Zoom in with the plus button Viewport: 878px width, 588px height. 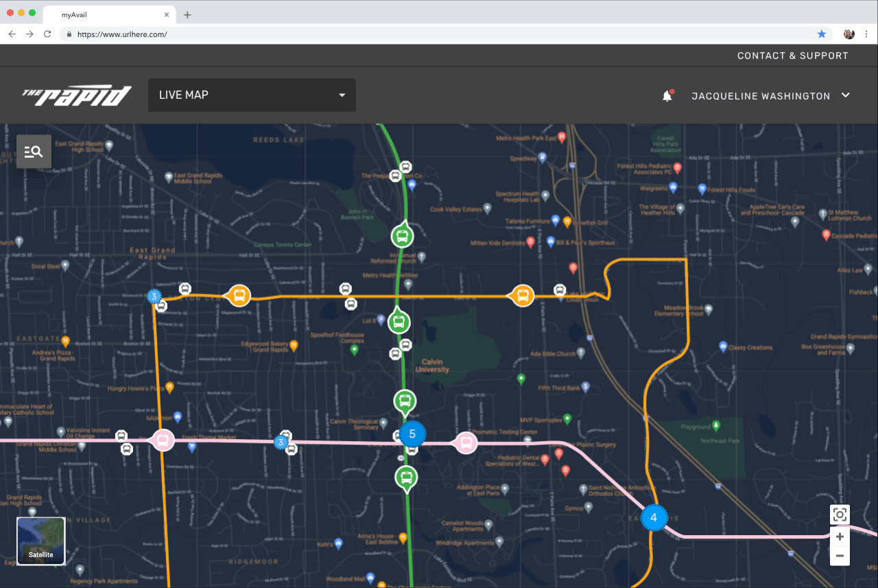(840, 537)
